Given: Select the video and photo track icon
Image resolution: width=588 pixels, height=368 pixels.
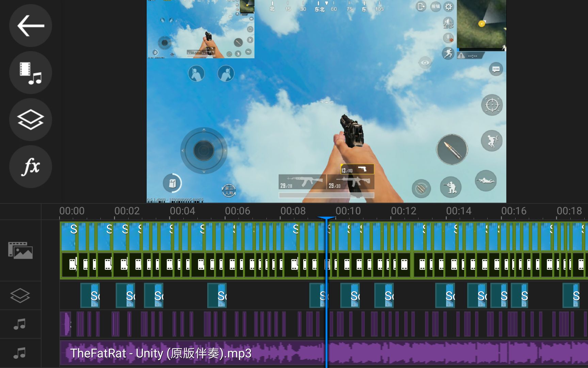Looking at the screenshot, I should pyautogui.click(x=20, y=250).
